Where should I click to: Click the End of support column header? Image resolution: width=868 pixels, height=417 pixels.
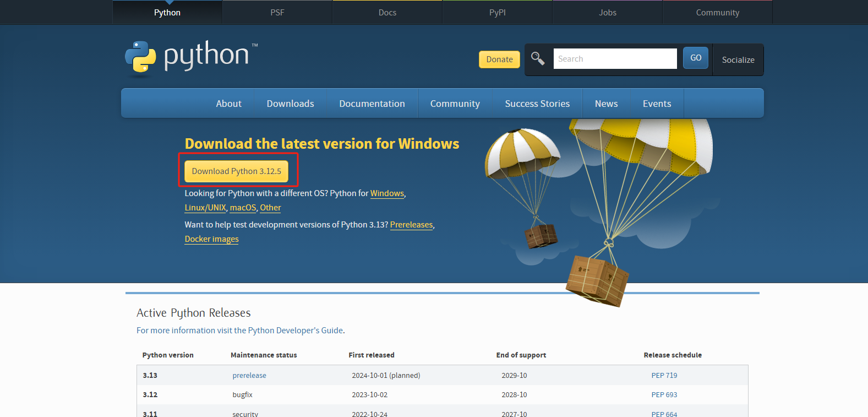click(x=521, y=355)
